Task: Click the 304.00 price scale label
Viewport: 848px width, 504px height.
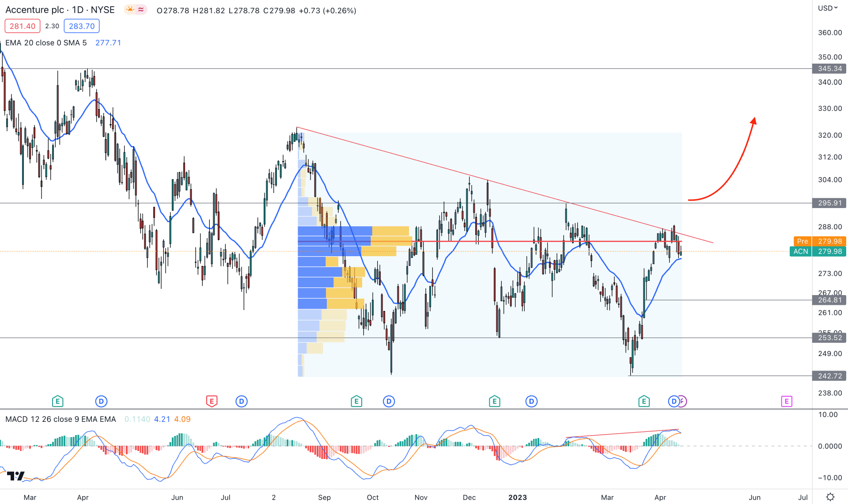Action: 830,180
